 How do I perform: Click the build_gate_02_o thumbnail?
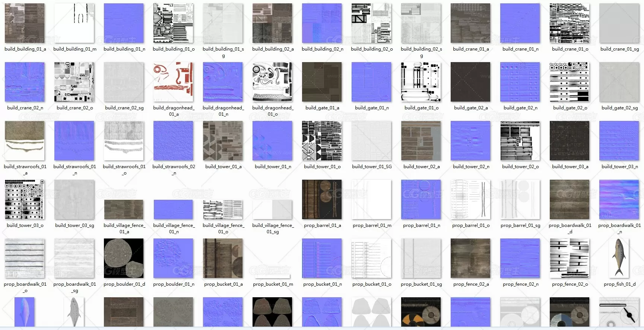click(x=570, y=82)
